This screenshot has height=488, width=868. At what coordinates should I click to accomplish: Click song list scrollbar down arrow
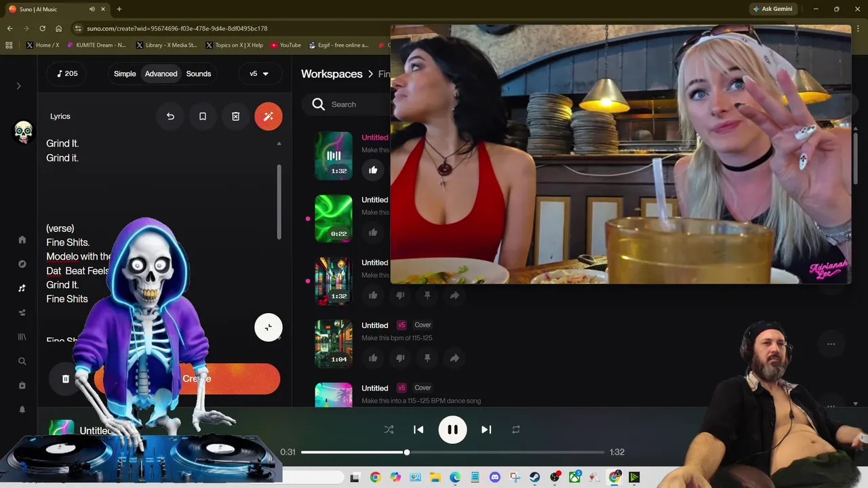point(855,404)
